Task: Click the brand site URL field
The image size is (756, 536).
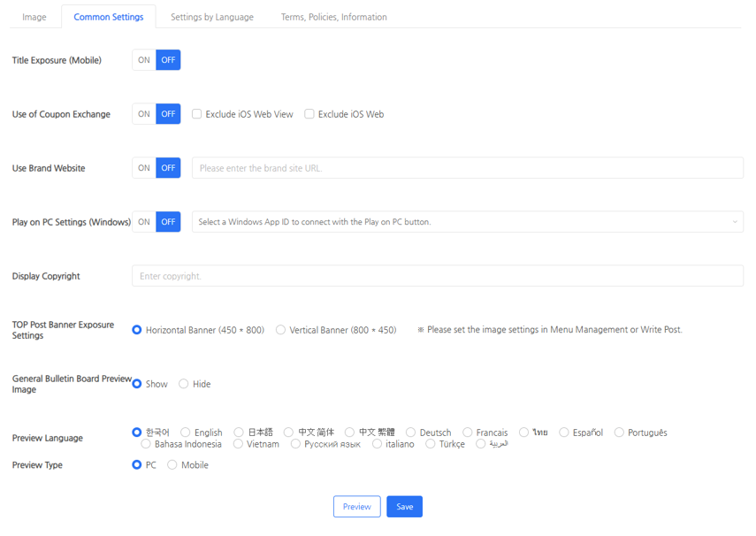Action: [467, 168]
